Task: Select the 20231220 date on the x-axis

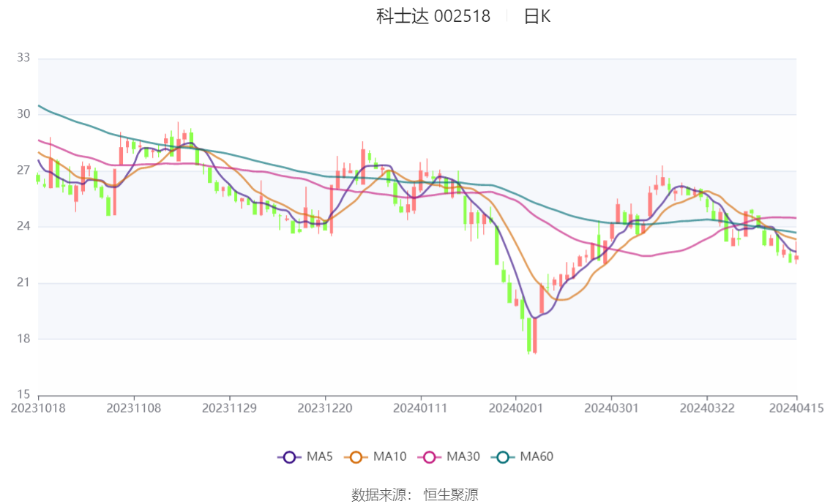Action: click(x=325, y=408)
